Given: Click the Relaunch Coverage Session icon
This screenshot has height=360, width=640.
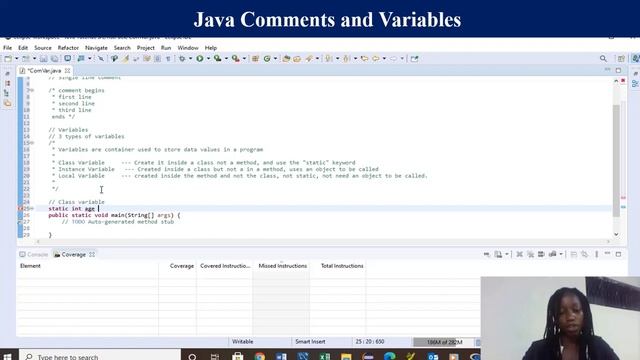Looking at the screenshot, I should pyautogui.click(x=487, y=254).
